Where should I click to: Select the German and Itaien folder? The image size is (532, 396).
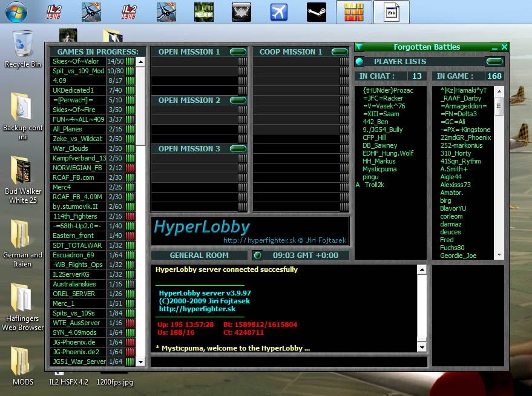[23, 243]
